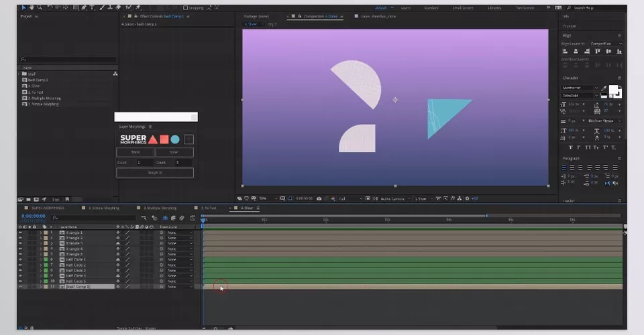Open 2. Multiple Morphing in Project panel

(x=44, y=98)
